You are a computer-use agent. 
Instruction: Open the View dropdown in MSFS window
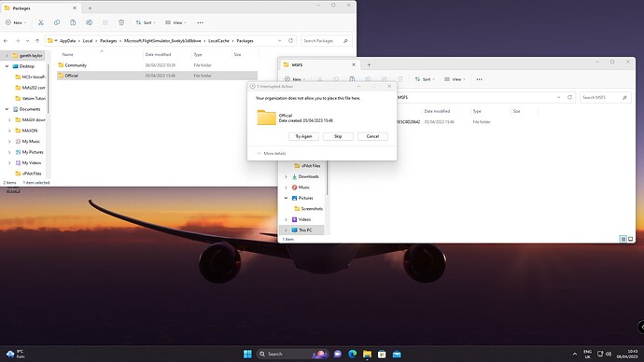point(455,79)
